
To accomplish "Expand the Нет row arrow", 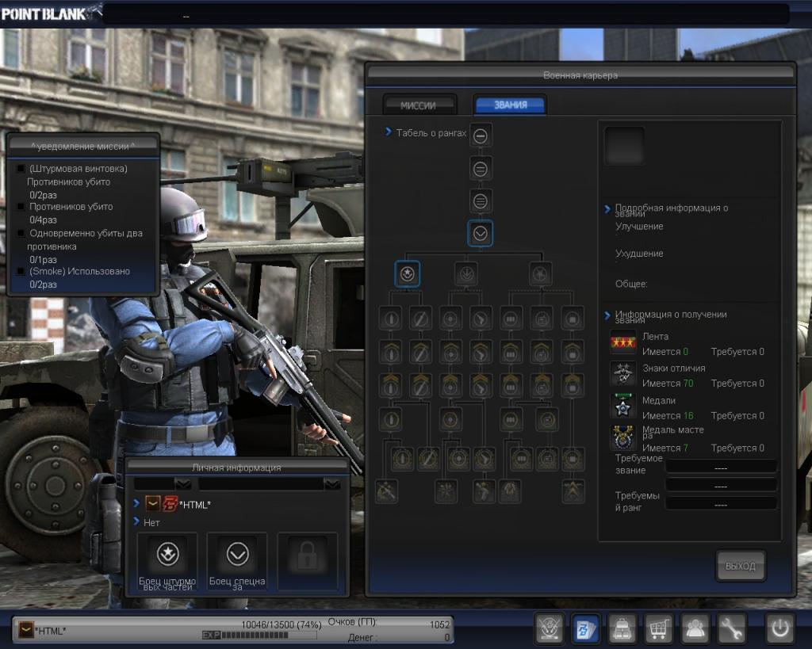I will pyautogui.click(x=136, y=521).
